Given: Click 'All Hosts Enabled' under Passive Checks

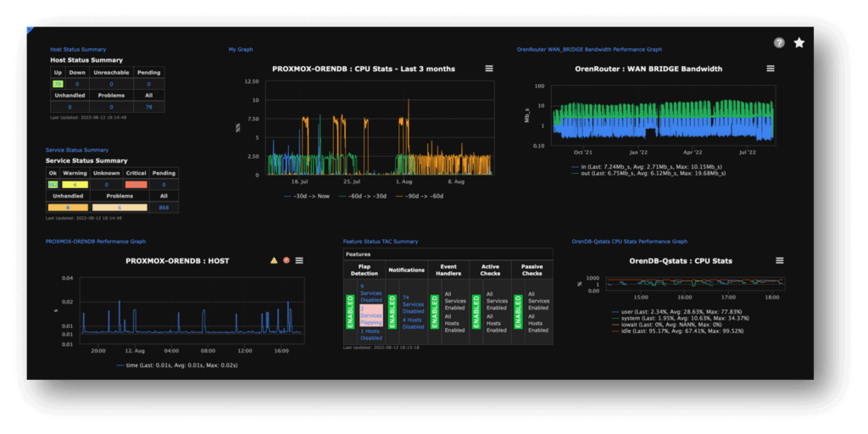Looking at the screenshot, I should click(538, 323).
